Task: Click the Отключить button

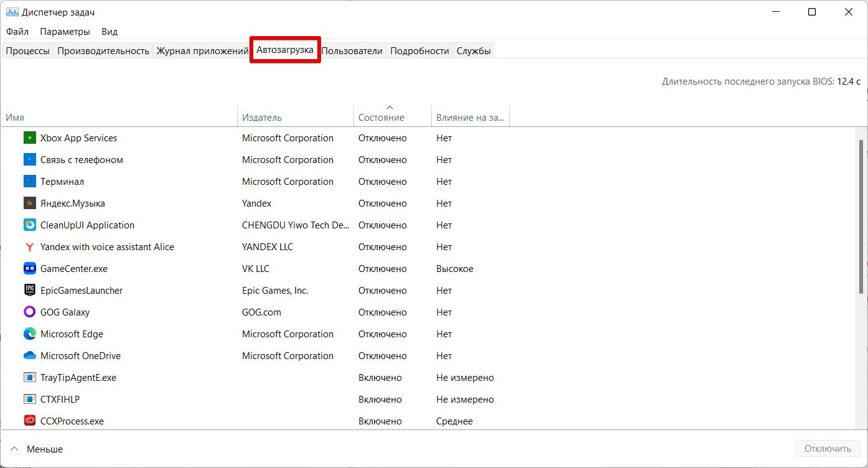Action: pyautogui.click(x=827, y=449)
